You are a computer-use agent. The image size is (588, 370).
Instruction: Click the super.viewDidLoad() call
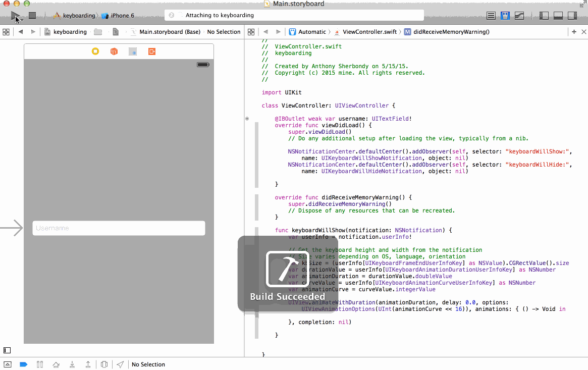click(x=320, y=132)
